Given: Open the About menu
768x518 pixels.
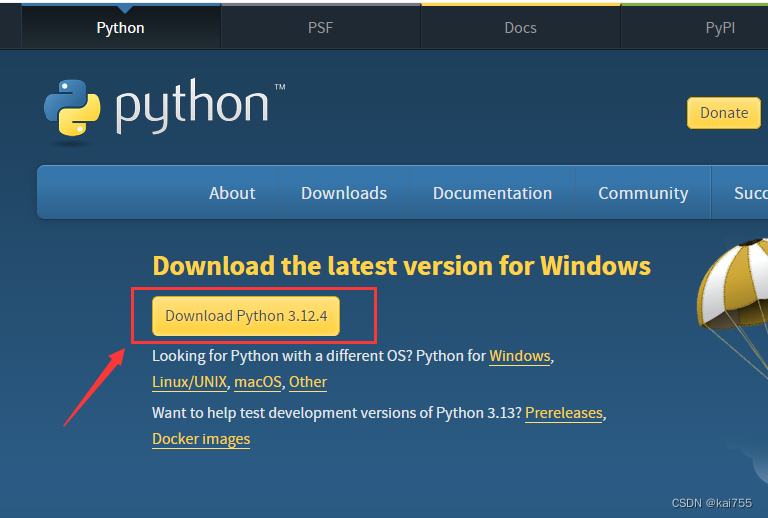Looking at the screenshot, I should pyautogui.click(x=232, y=193).
